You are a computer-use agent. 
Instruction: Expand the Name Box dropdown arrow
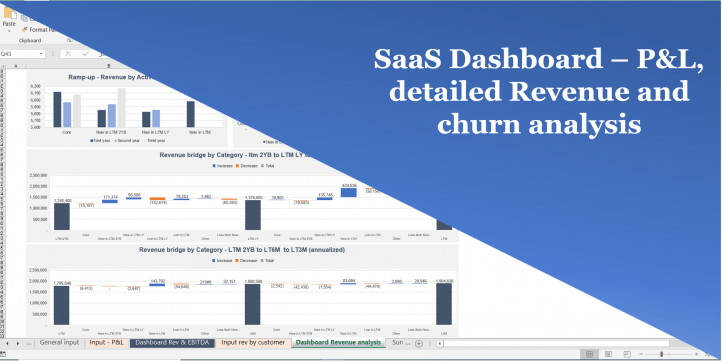click(41, 54)
